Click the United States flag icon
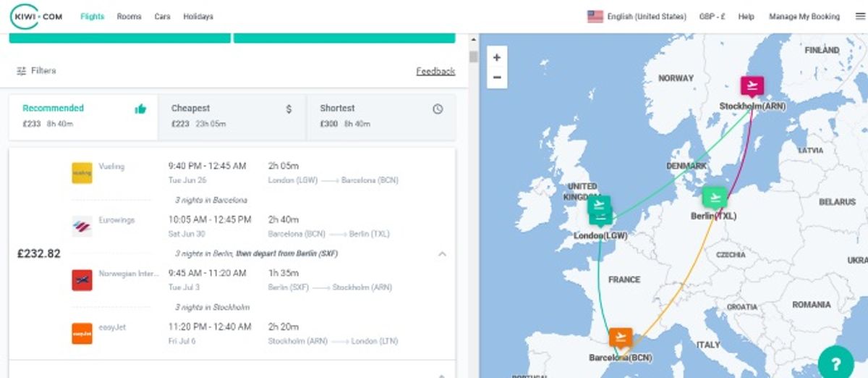Image resolution: width=868 pixels, height=378 pixels. [595, 17]
